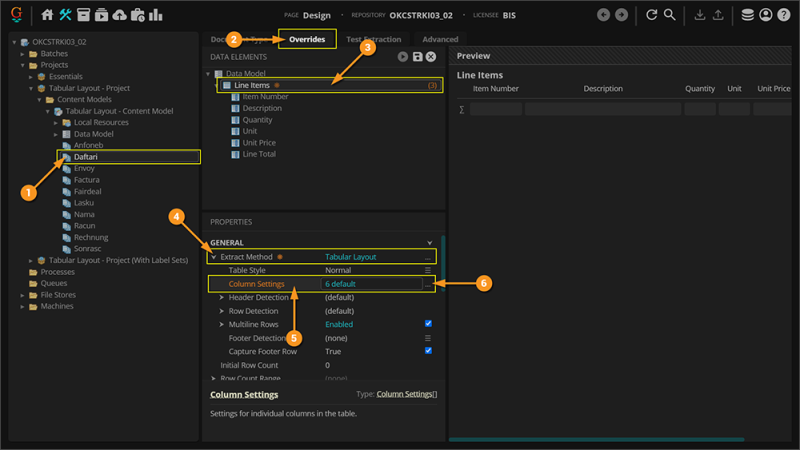
Task: Uncheck the Capture Footer Row checkbox
Action: pyautogui.click(x=428, y=351)
